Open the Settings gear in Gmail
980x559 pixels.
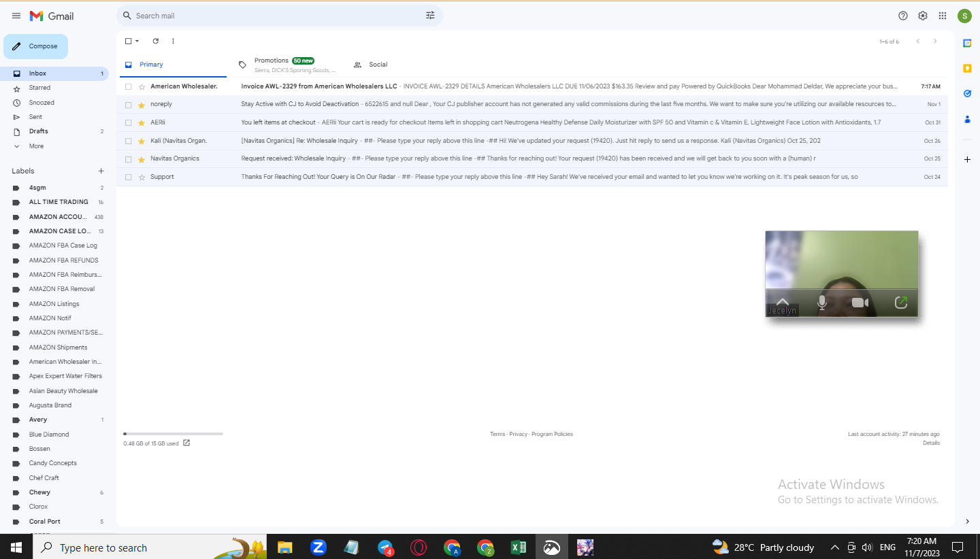click(x=923, y=16)
